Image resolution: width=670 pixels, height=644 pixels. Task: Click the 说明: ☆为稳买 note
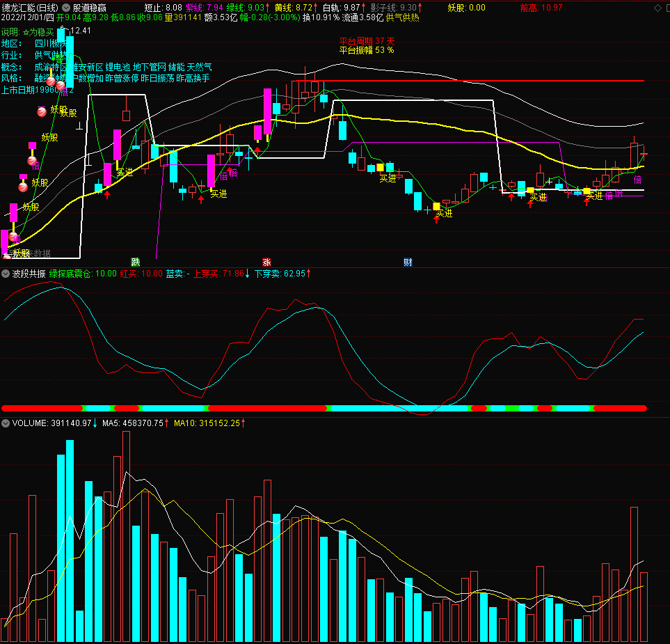pos(28,32)
